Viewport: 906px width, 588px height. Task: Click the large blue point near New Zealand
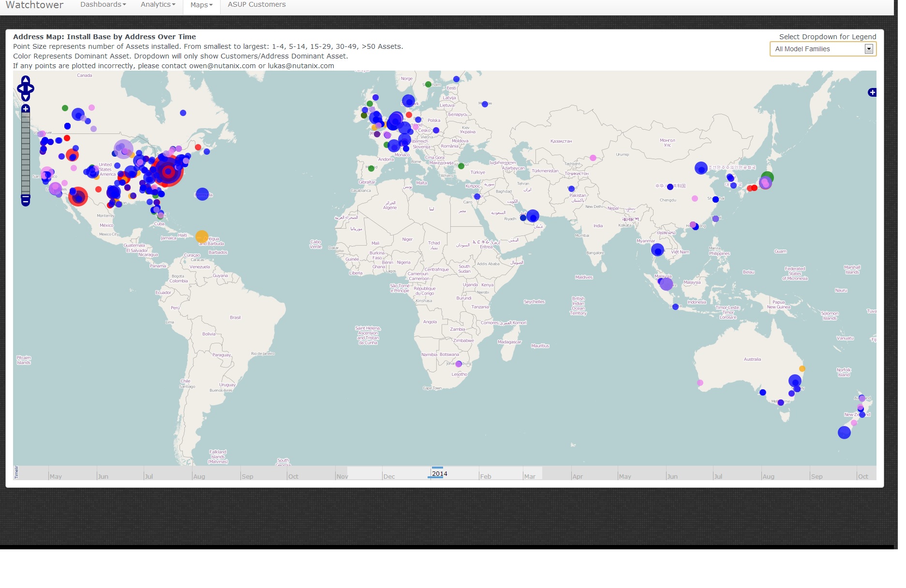coord(844,432)
